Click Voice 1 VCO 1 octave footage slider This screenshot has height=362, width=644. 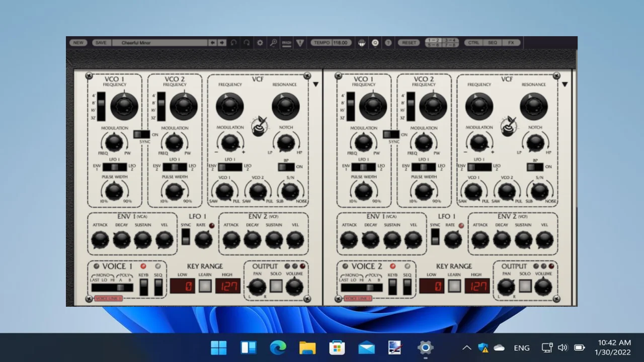pos(102,107)
